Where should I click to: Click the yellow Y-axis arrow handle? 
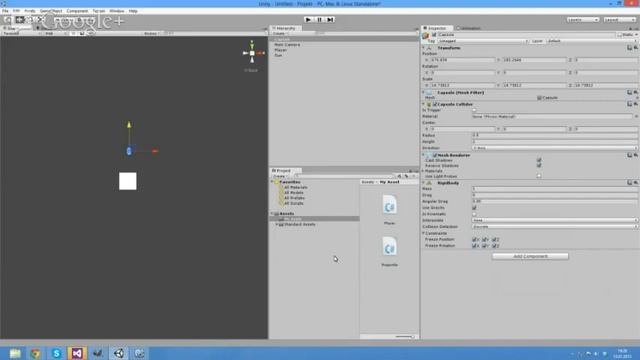(129, 124)
